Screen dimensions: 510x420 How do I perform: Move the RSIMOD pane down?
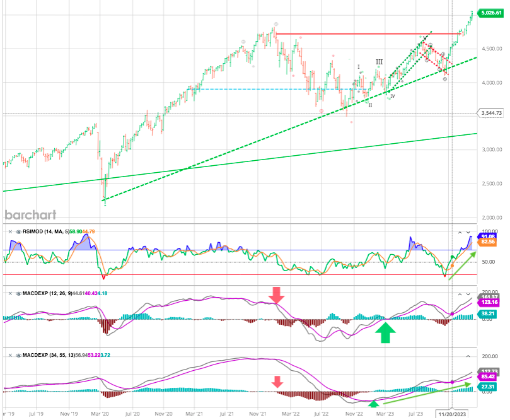[x=468, y=232]
